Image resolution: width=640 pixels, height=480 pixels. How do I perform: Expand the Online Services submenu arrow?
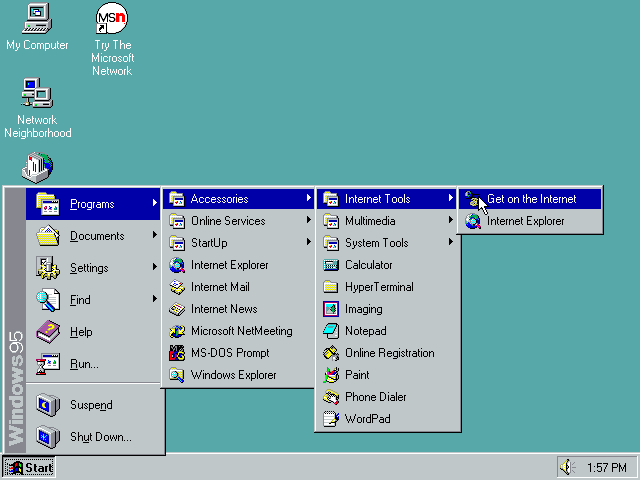[309, 220]
